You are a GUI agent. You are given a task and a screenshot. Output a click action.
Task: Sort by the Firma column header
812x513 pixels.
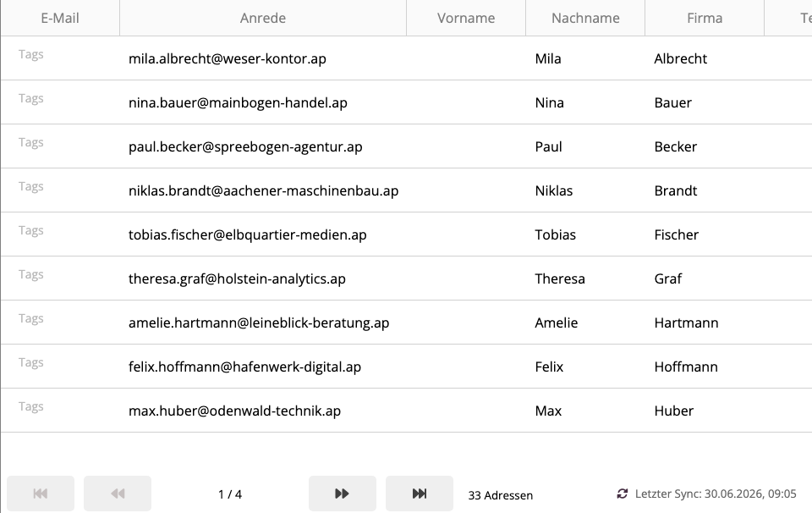(x=705, y=18)
